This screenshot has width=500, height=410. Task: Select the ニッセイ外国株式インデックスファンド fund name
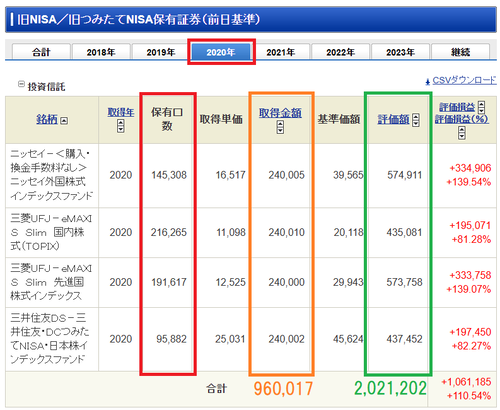pyautogui.click(x=51, y=175)
